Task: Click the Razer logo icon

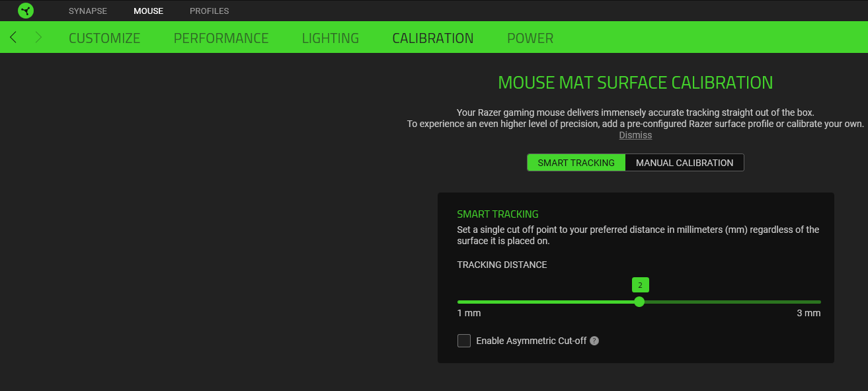Action: tap(26, 11)
